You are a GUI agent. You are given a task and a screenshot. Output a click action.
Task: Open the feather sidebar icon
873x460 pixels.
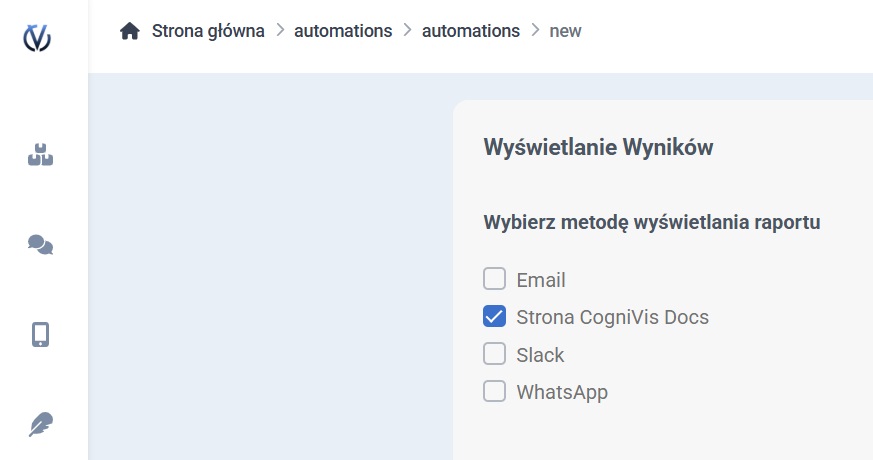click(40, 425)
